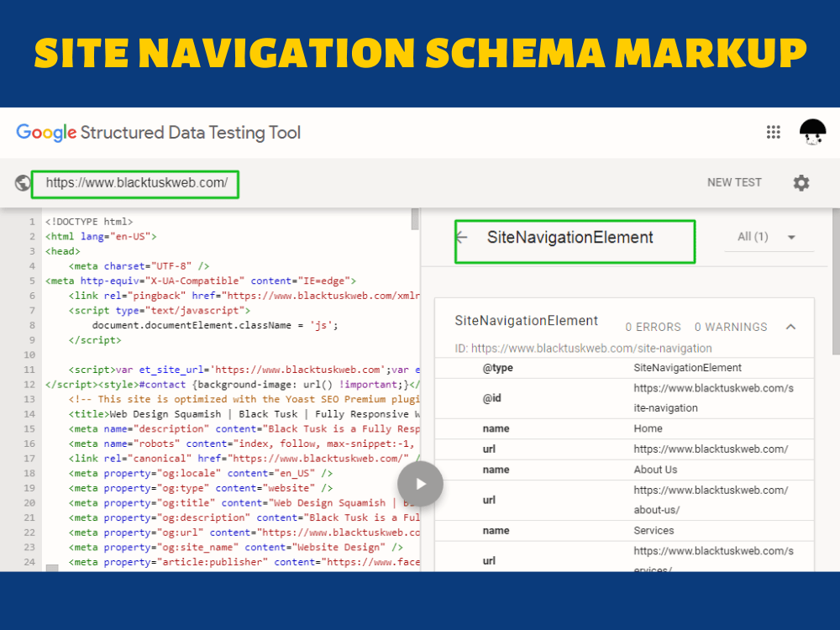Viewport: 840px width, 630px height.
Task: Open the Google apps grid icon
Action: (x=773, y=132)
